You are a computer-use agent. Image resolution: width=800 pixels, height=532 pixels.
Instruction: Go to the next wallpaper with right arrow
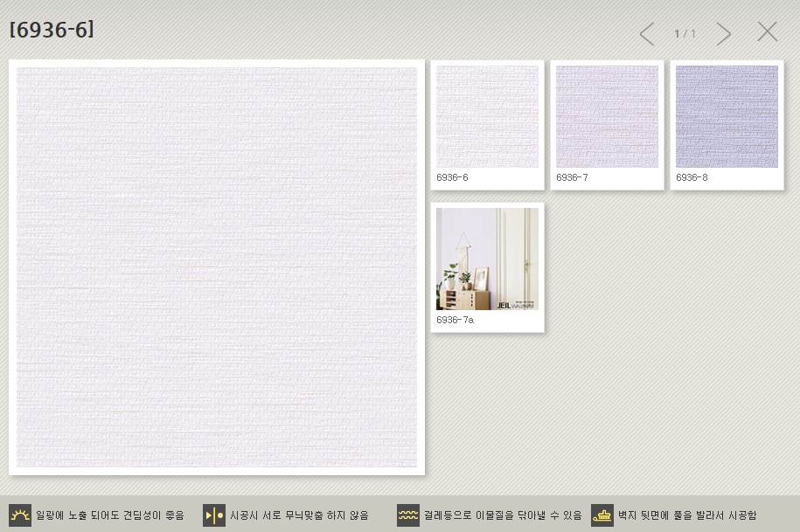(724, 34)
